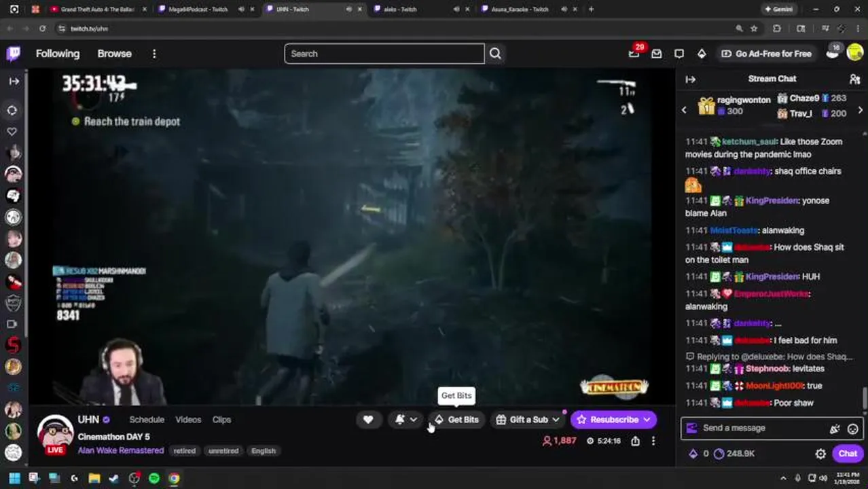Focus the Twitch Search field

pyautogui.click(x=384, y=54)
